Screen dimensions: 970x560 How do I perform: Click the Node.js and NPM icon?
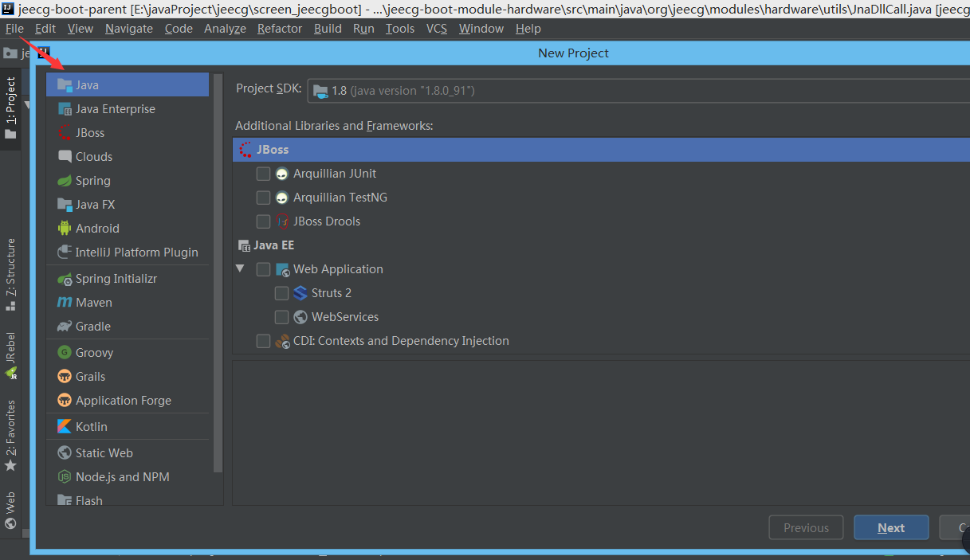click(65, 476)
